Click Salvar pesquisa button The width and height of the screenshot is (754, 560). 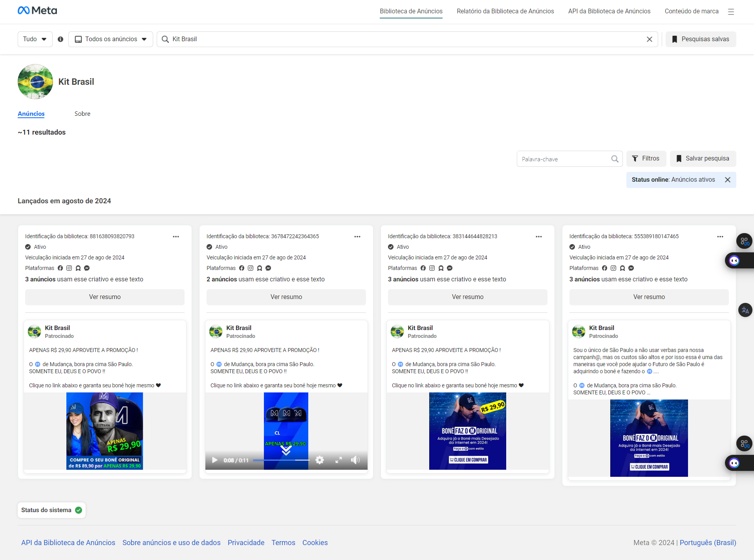[703, 159]
